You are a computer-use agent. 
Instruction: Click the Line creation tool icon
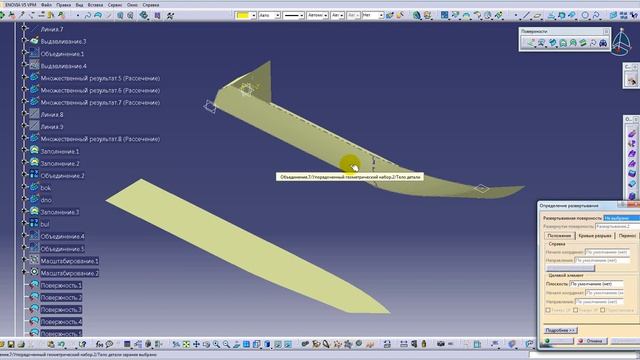coord(527,16)
